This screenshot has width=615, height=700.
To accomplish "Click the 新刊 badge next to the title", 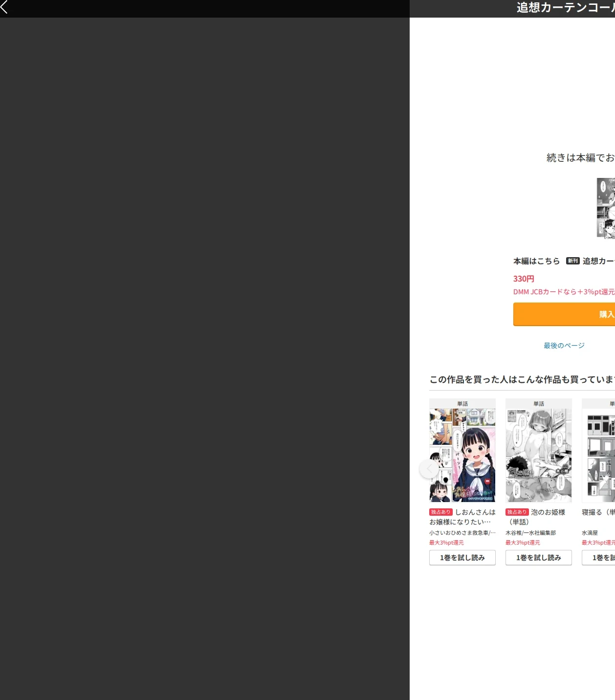I will 572,261.
